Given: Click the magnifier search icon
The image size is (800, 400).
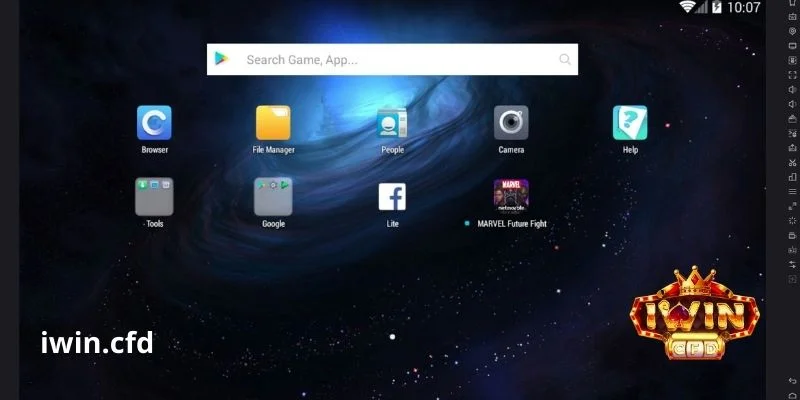Looking at the screenshot, I should tap(566, 60).
